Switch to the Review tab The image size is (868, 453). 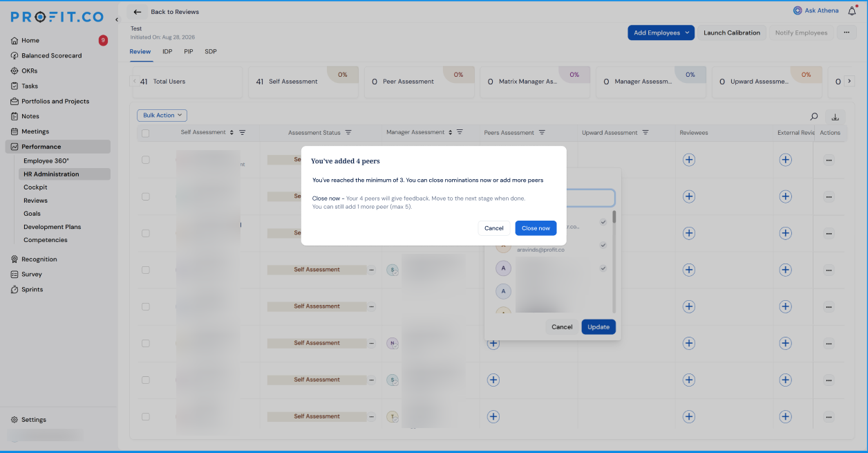(x=140, y=51)
